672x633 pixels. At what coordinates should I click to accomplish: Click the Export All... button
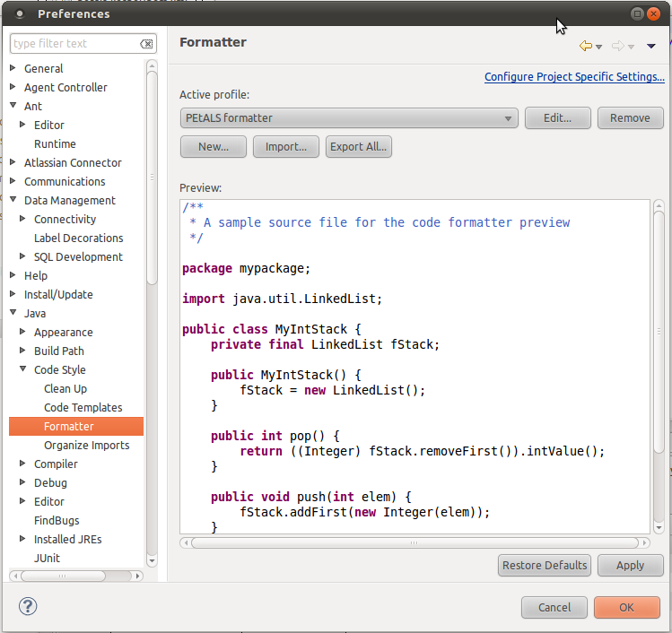pyautogui.click(x=358, y=147)
